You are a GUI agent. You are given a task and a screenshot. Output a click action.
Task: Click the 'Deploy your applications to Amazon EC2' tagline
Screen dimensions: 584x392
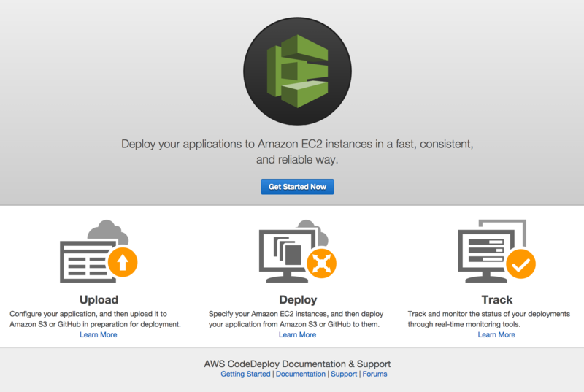tap(297, 152)
